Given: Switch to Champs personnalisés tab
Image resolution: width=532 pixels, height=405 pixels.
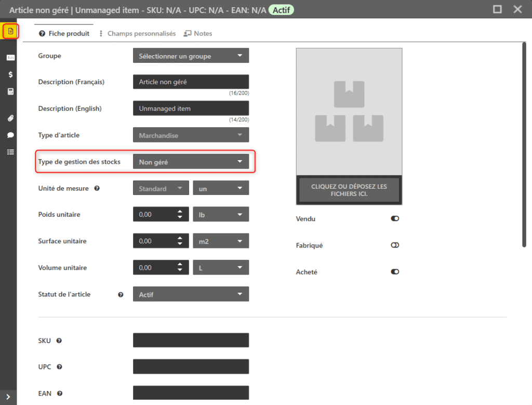Looking at the screenshot, I should (x=138, y=33).
